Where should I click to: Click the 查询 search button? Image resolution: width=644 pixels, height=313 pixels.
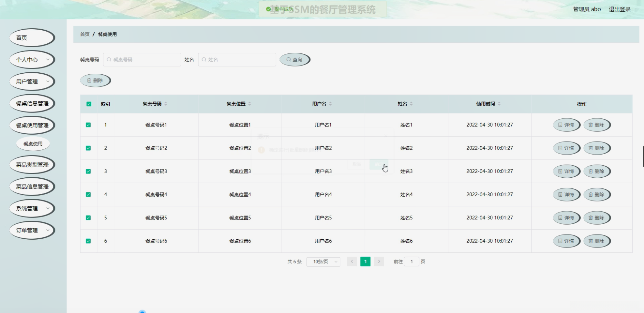[x=295, y=60]
